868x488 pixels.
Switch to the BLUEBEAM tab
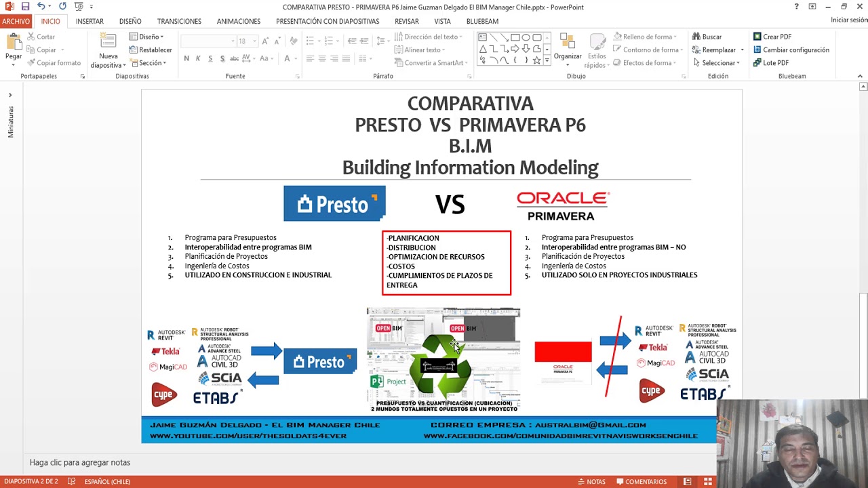482,21
